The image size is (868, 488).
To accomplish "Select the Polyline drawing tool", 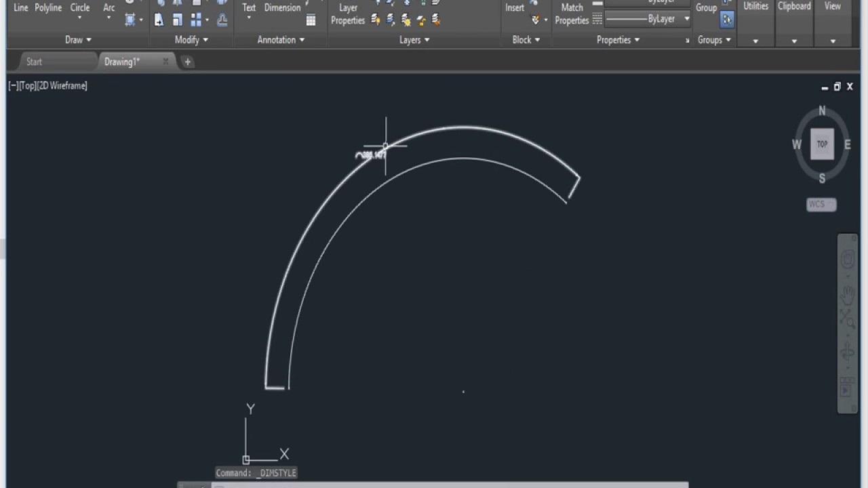I will tap(48, 8).
